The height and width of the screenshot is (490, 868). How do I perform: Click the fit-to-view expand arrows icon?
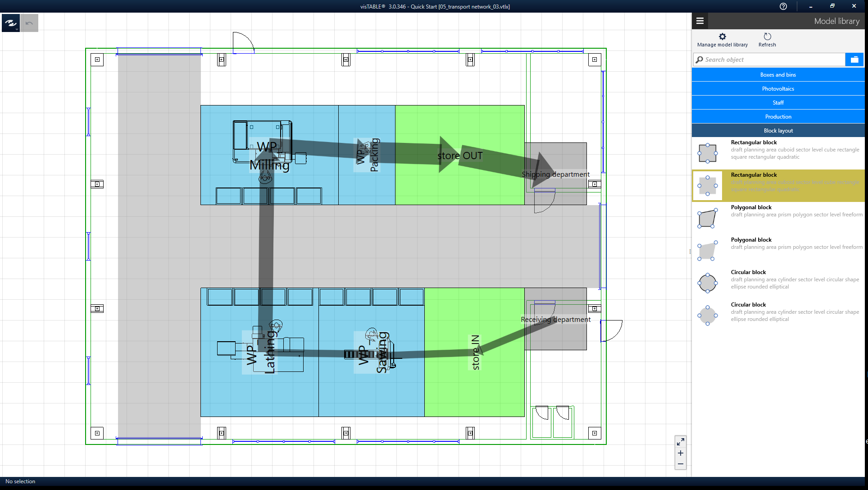(x=681, y=442)
